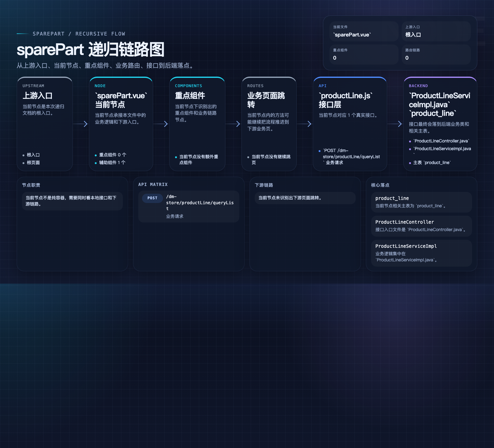Select '当前节点没有额外重点组件' bullet text

pos(199,159)
